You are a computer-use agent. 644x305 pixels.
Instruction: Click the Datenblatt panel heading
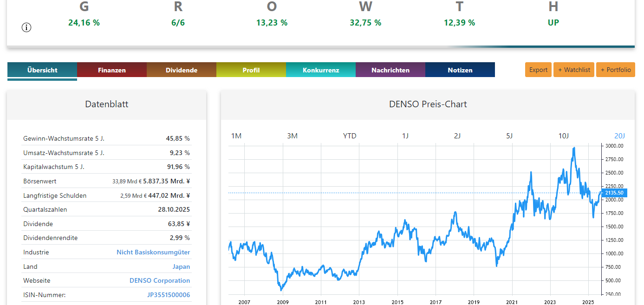107,104
